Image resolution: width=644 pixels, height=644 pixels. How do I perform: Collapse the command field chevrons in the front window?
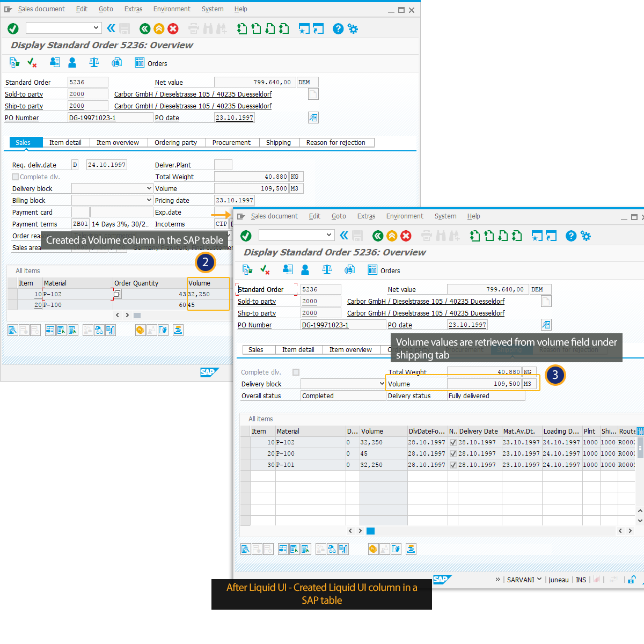[344, 236]
